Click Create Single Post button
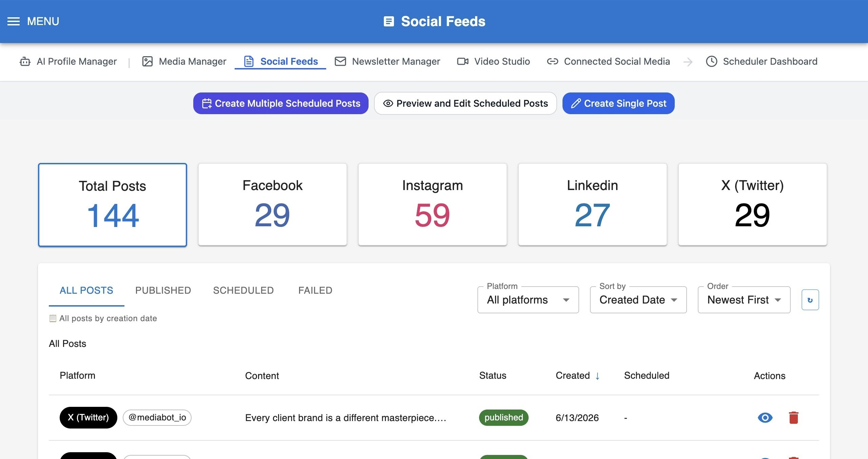The width and height of the screenshot is (868, 459). 618,103
